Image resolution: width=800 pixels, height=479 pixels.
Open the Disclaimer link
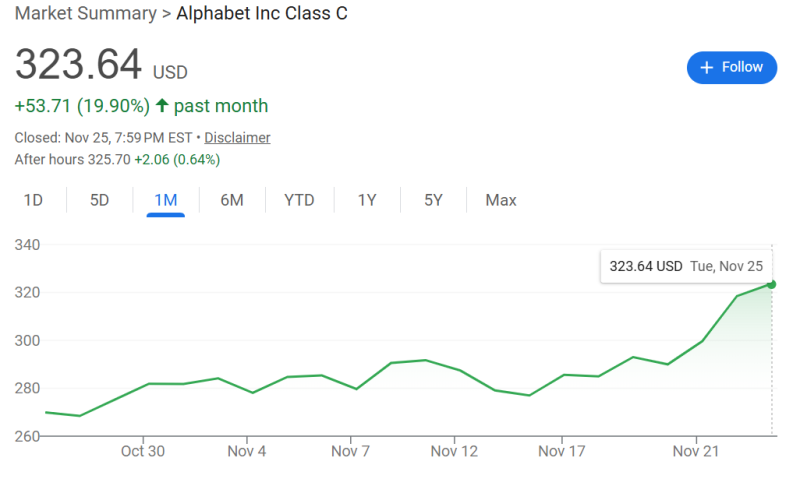[x=237, y=137]
